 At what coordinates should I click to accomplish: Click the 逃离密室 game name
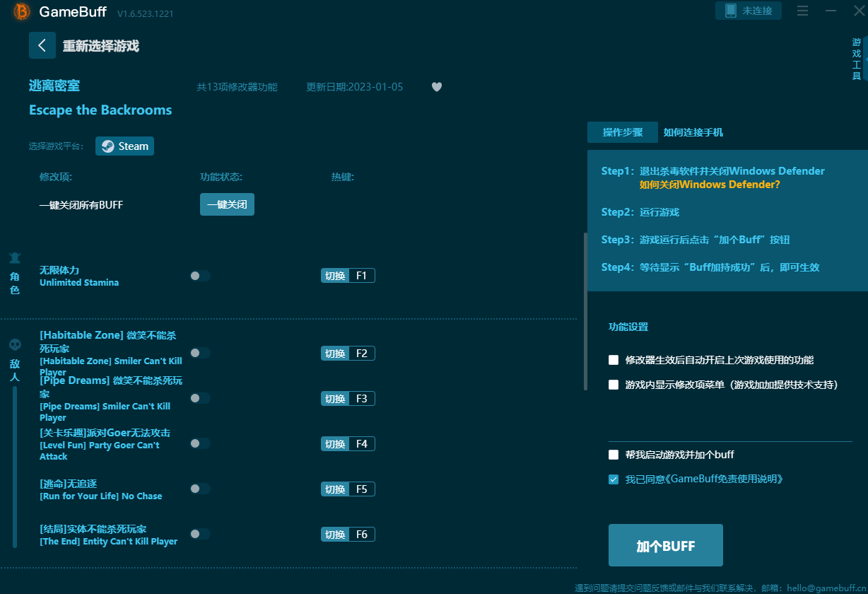pyautogui.click(x=54, y=86)
